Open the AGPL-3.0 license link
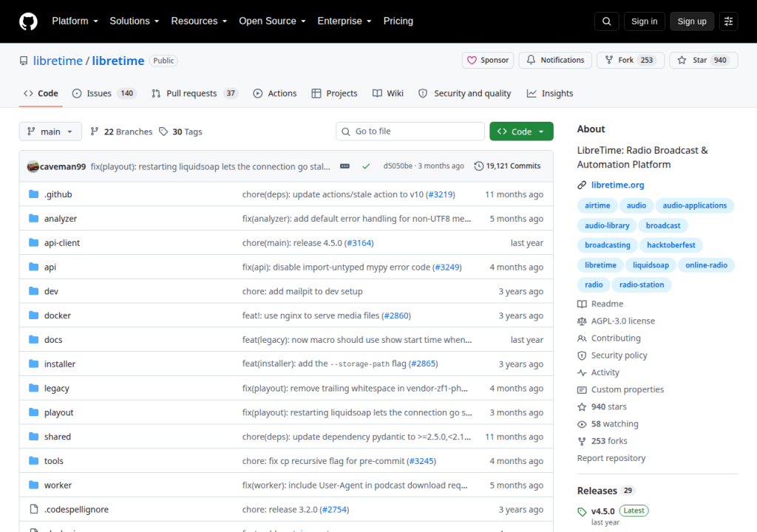Viewport: 757px width, 532px height. 617,321
